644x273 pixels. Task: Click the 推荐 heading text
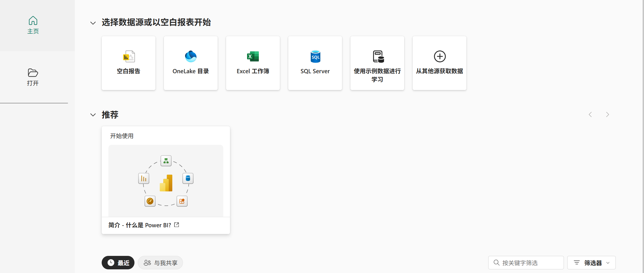[110, 115]
